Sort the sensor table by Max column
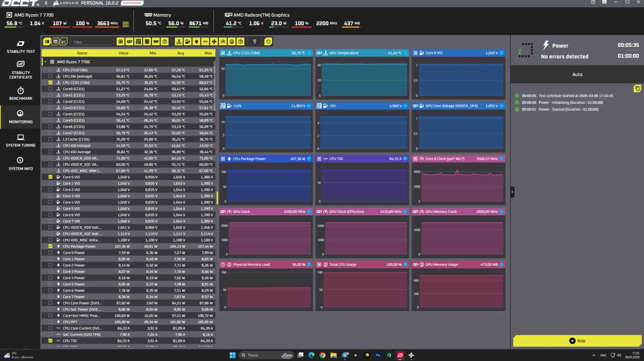 click(x=208, y=53)
